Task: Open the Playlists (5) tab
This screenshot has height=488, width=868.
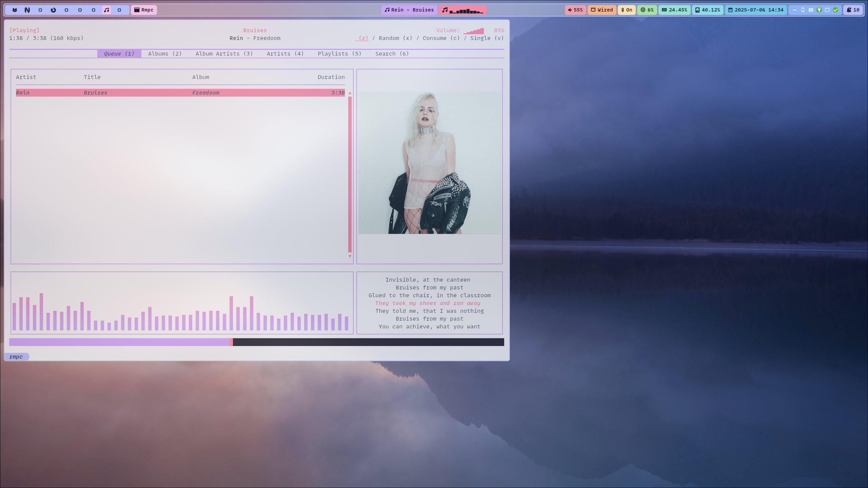Action: click(x=339, y=54)
